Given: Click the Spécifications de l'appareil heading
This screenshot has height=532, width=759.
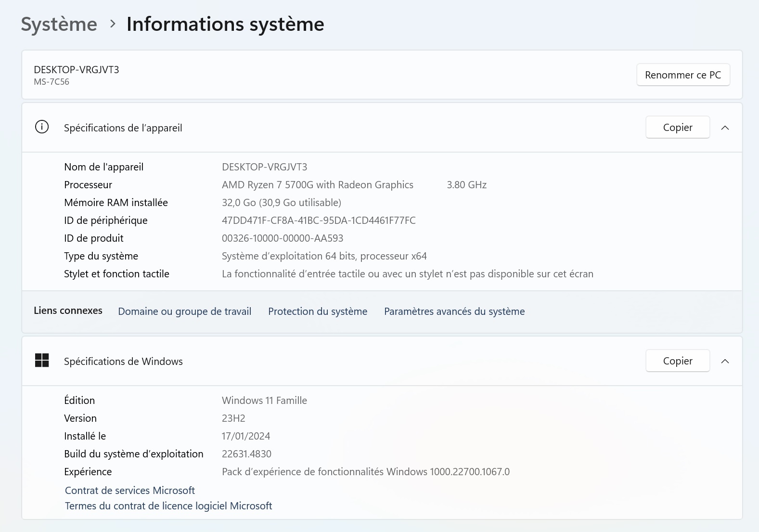Looking at the screenshot, I should pyautogui.click(x=123, y=128).
